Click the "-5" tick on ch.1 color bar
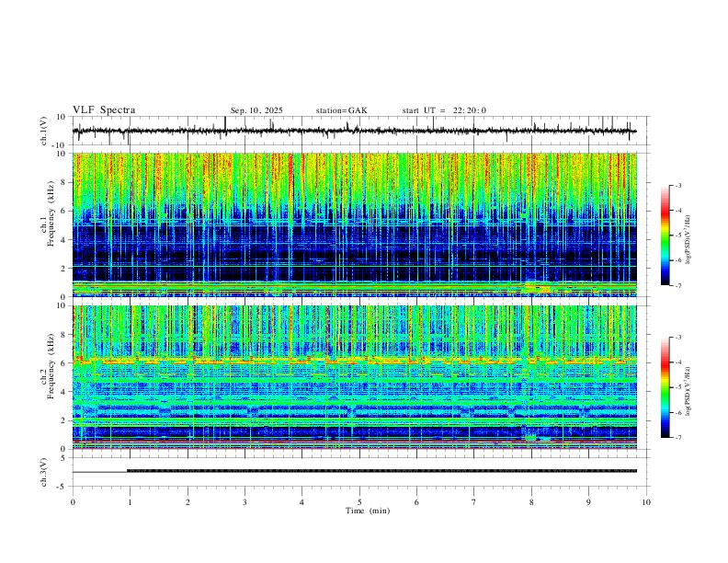This screenshot has height=563, width=728. (677, 236)
